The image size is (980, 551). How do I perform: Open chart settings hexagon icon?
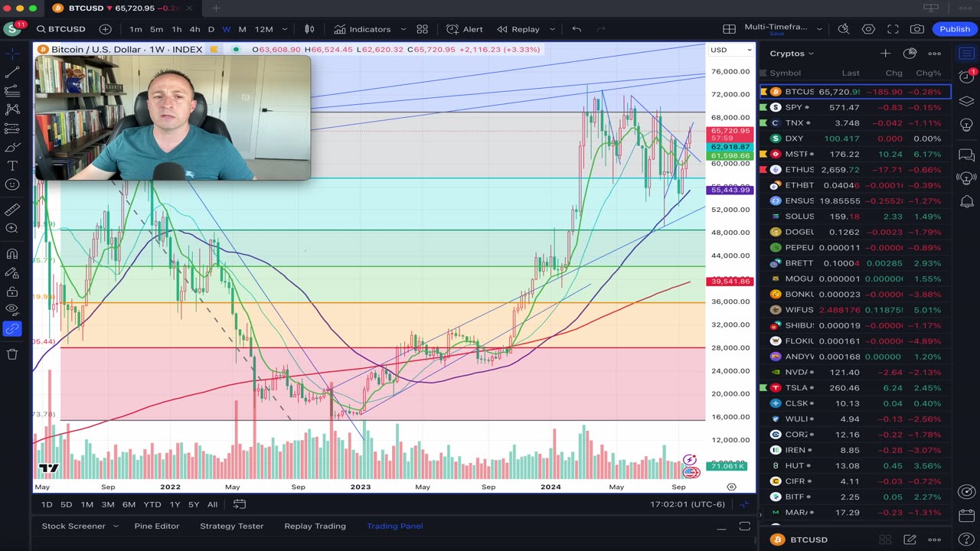coord(868,29)
